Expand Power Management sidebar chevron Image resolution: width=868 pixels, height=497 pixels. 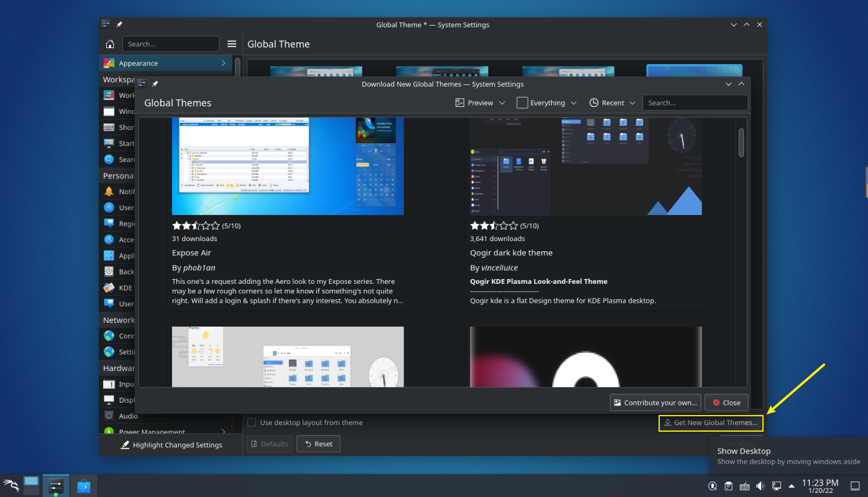[223, 432]
